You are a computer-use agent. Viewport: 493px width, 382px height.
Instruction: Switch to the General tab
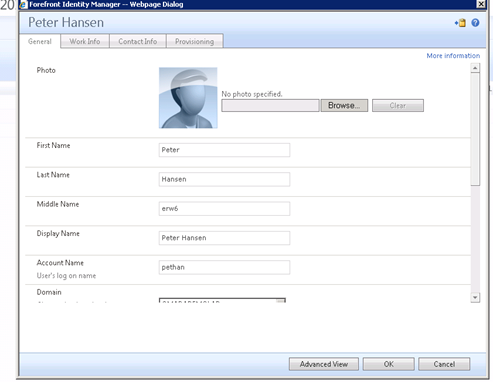(40, 41)
